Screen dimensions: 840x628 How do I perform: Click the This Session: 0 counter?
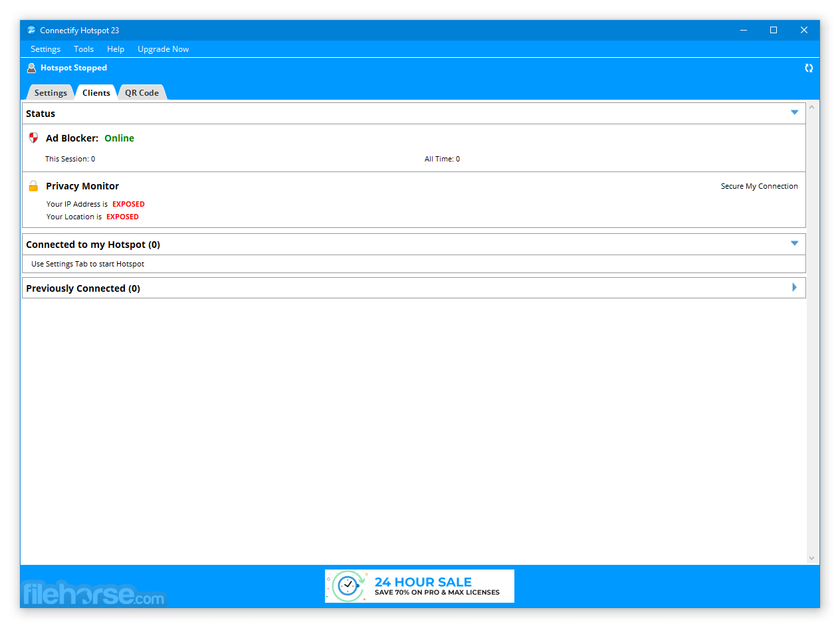pyautogui.click(x=70, y=159)
